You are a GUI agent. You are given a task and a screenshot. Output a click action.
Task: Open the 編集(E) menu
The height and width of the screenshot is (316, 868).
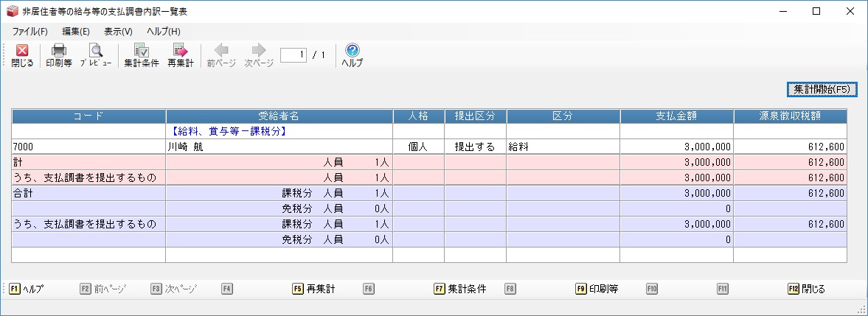[76, 32]
